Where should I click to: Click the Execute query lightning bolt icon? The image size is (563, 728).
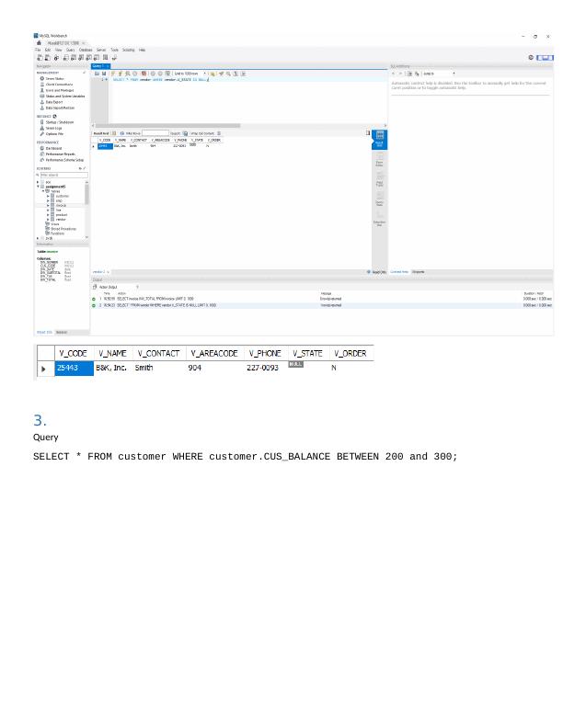pos(113,74)
